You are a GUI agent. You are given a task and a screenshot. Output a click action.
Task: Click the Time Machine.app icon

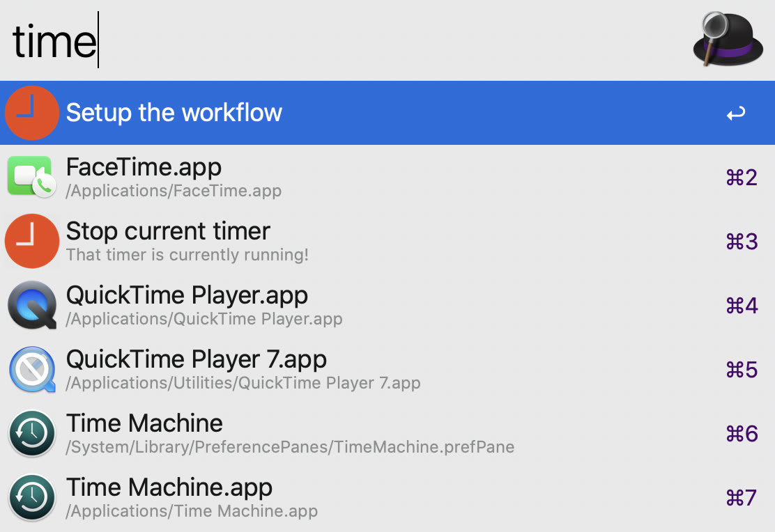32,497
